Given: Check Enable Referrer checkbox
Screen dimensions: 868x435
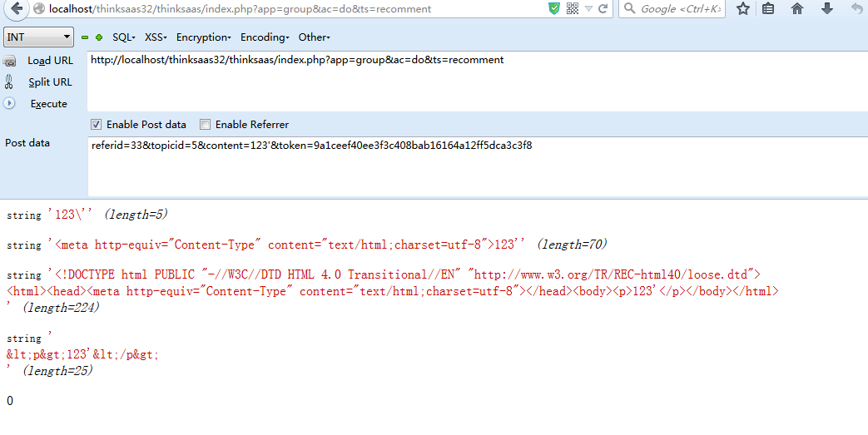Looking at the screenshot, I should pyautogui.click(x=206, y=125).
